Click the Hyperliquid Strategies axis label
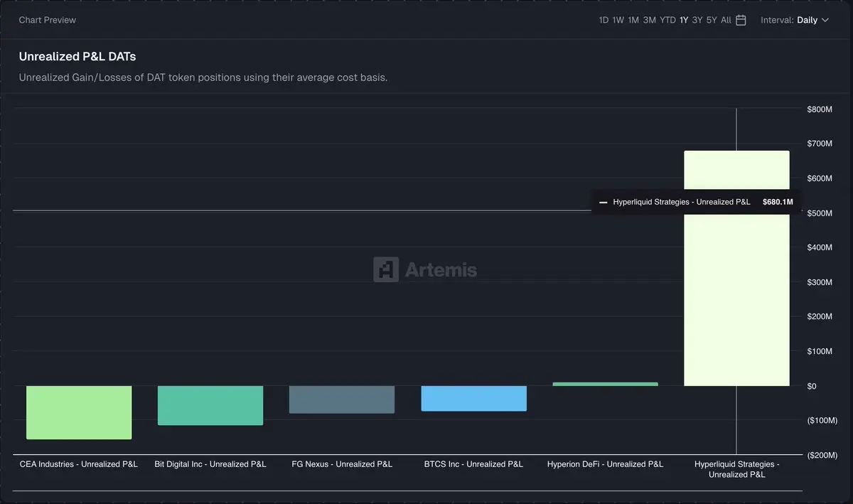Viewport: 853px width, 504px height. click(737, 469)
